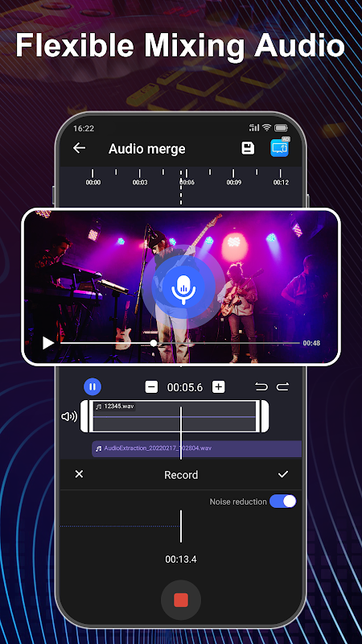Decrease time with the minus button
This screenshot has height=644, width=362.
[151, 387]
